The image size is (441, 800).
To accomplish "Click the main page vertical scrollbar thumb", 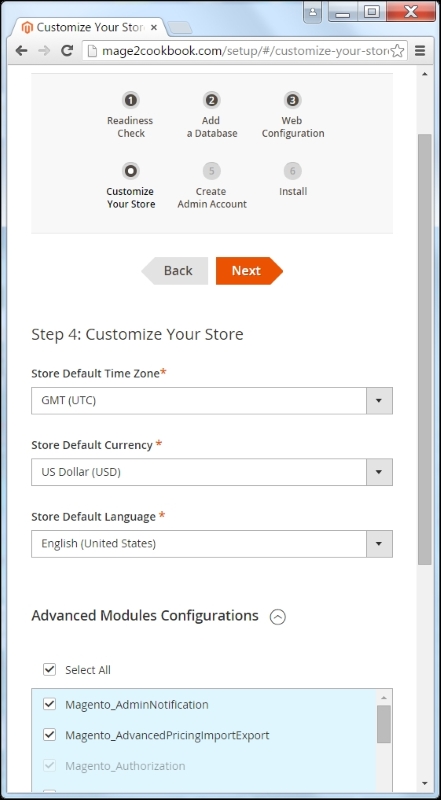I will pyautogui.click(x=425, y=349).
